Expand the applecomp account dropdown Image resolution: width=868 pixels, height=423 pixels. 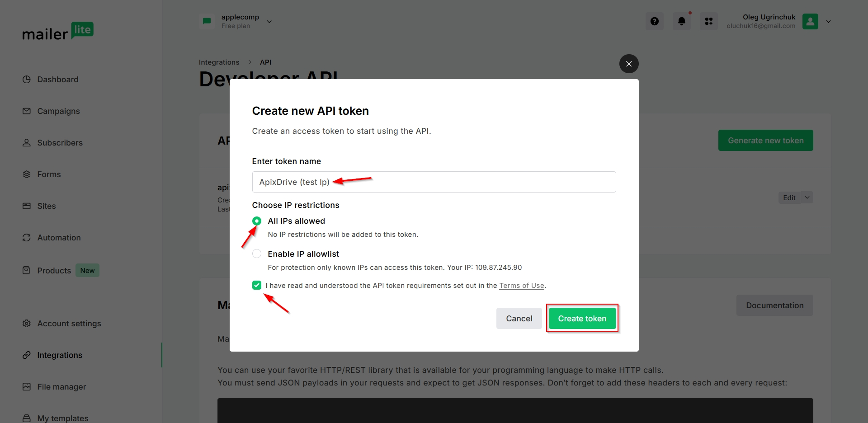[x=269, y=22]
